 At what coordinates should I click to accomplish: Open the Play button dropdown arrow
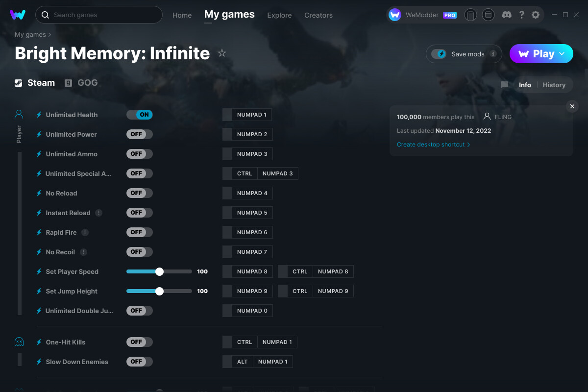click(561, 54)
